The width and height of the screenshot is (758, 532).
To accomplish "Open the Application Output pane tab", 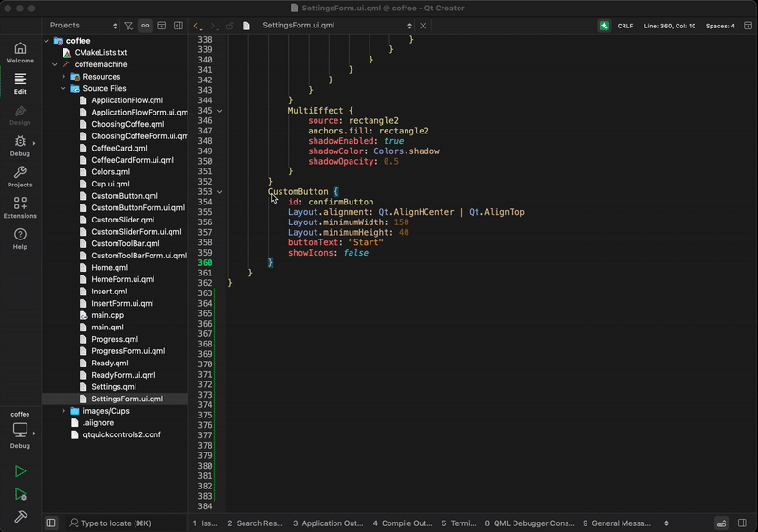I will click(327, 523).
